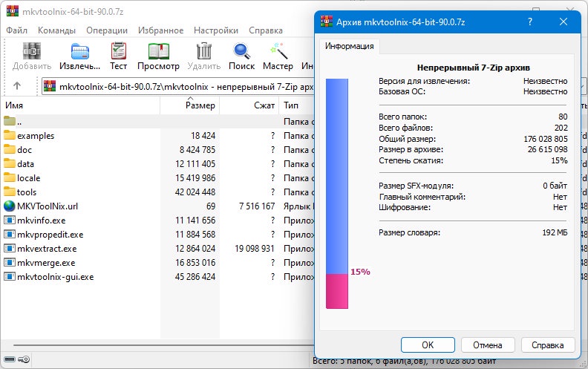This screenshot has width=588, height=369.
Task: Click the drive icon in status bar
Action: point(10,359)
